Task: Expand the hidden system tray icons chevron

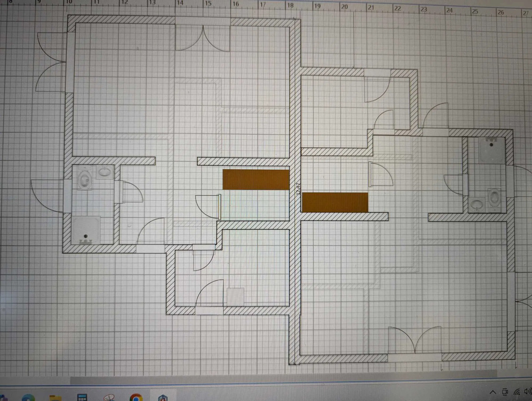Action: coord(493,392)
